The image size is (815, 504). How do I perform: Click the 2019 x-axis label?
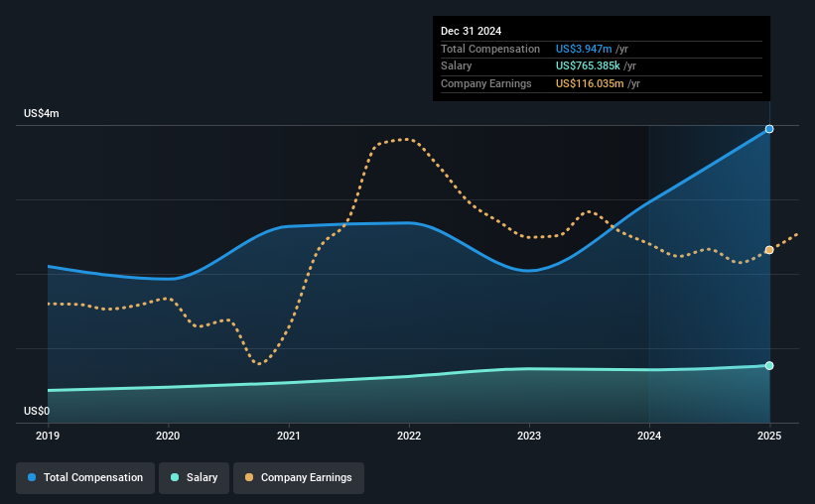coord(48,436)
